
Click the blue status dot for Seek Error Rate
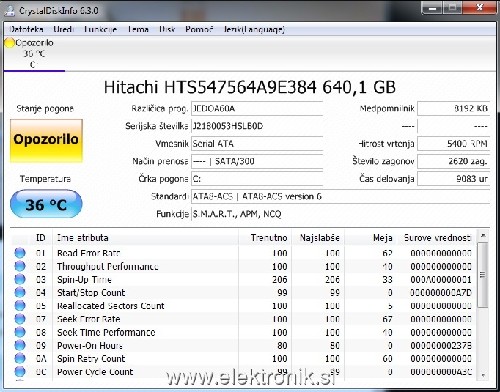[x=20, y=319]
